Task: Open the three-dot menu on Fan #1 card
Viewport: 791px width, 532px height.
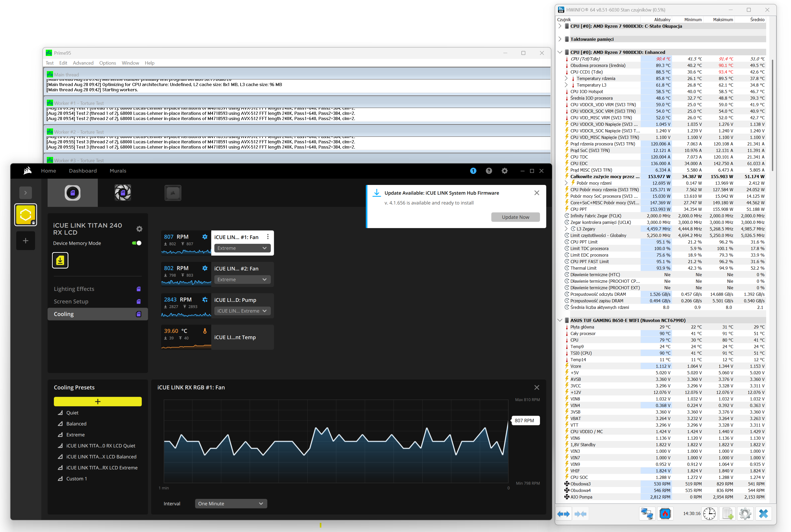Action: click(268, 236)
